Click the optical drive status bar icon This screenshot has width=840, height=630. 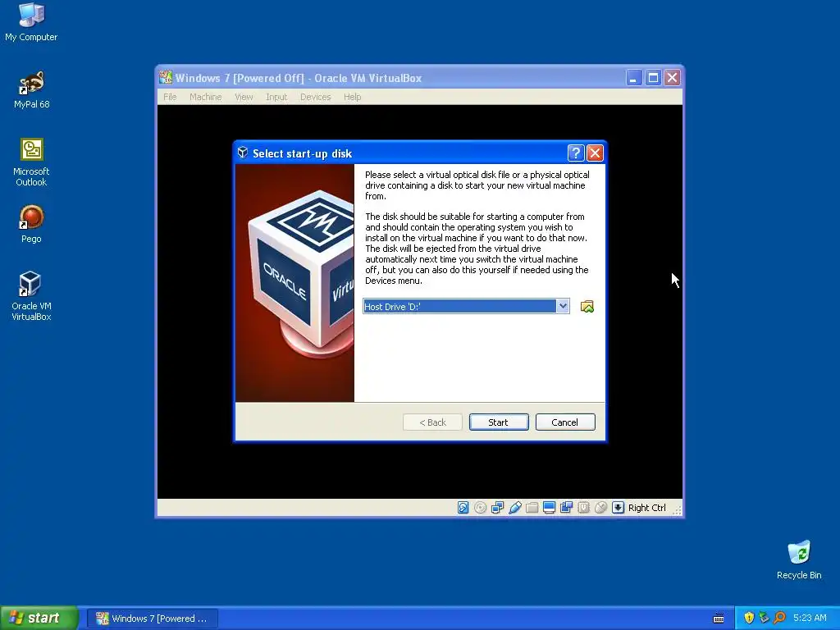coord(481,507)
